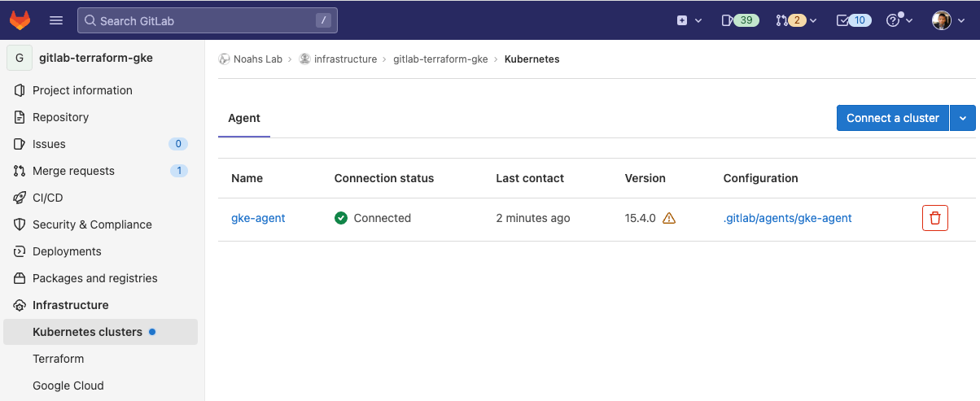Click Connect a cluster button
980x401 pixels.
coord(893,118)
